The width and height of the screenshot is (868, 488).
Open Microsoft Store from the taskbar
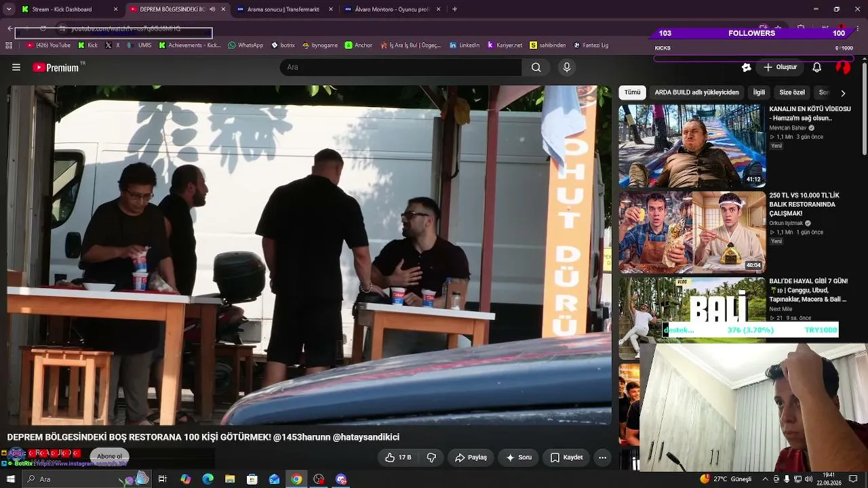point(252,479)
